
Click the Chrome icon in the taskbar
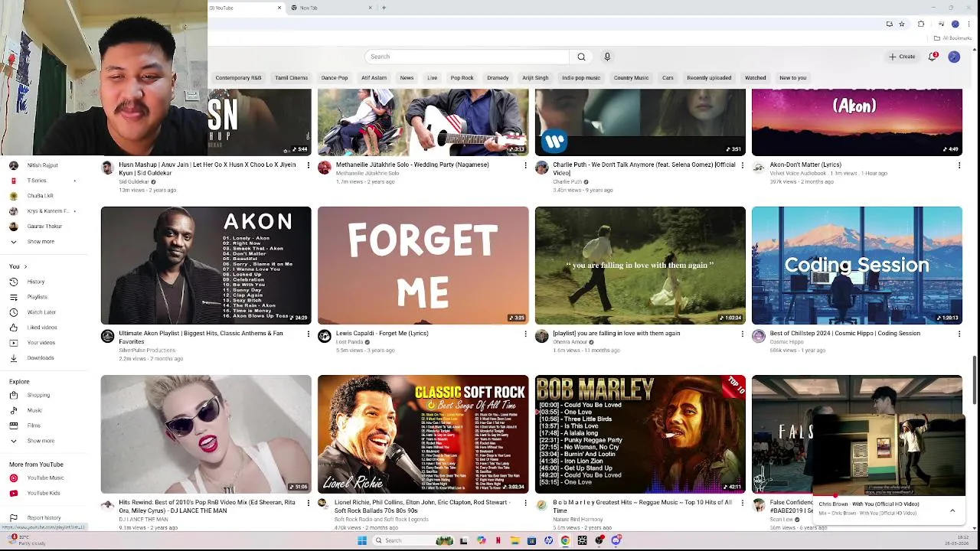point(565,540)
